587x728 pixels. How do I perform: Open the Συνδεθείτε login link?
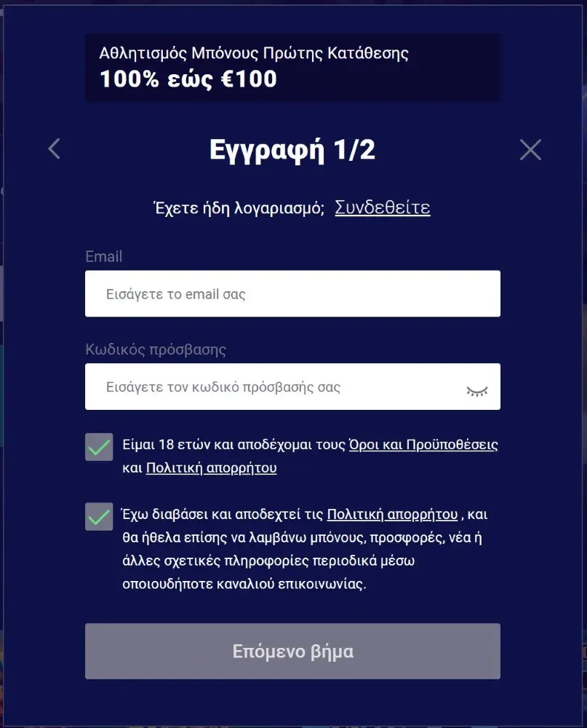coord(382,207)
